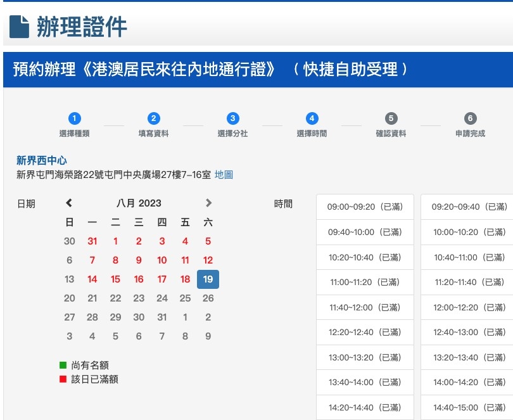Viewport: 513px width, 420px height.
Task: Click step 6 申請完成 circle icon
Action: [x=469, y=118]
